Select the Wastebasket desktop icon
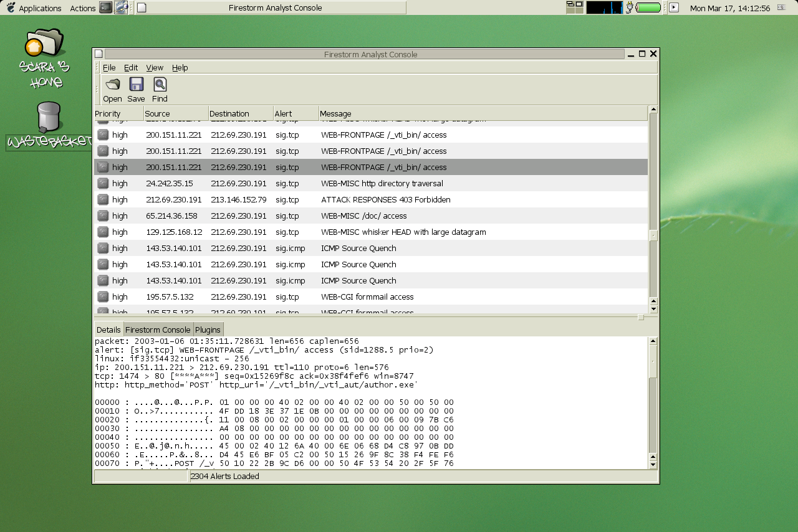798x532 pixels. (49, 126)
